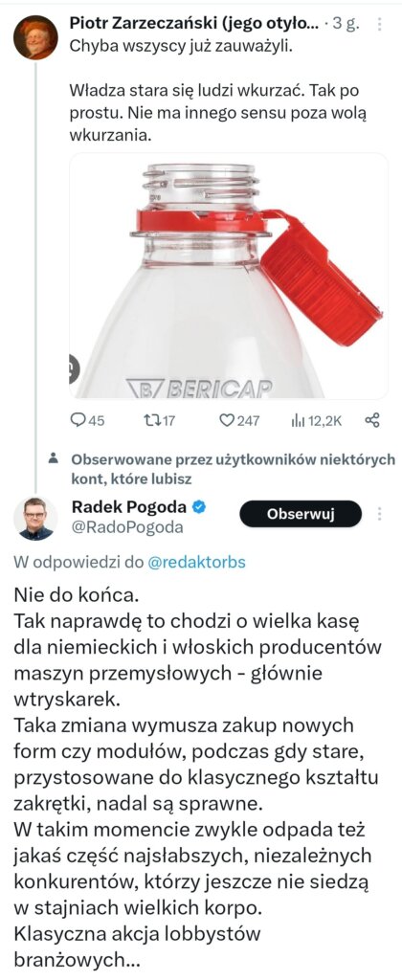Image resolution: width=402 pixels, height=980 pixels.
Task: Retweet the post with 17 reposts
Action: [152, 420]
